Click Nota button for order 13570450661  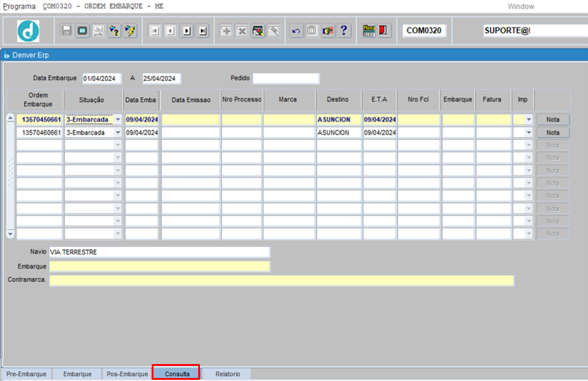[x=553, y=120]
